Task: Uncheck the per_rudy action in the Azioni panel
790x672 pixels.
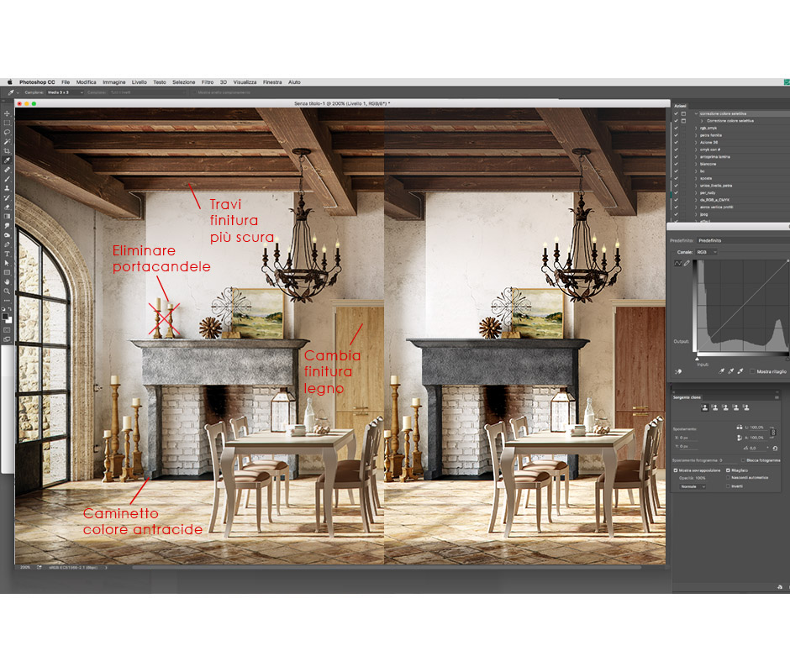Action: click(676, 192)
